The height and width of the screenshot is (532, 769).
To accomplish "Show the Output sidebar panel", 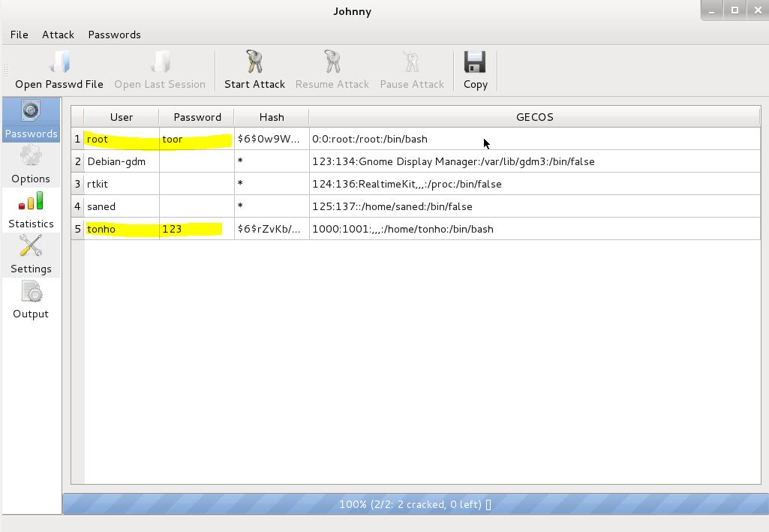I will click(31, 301).
